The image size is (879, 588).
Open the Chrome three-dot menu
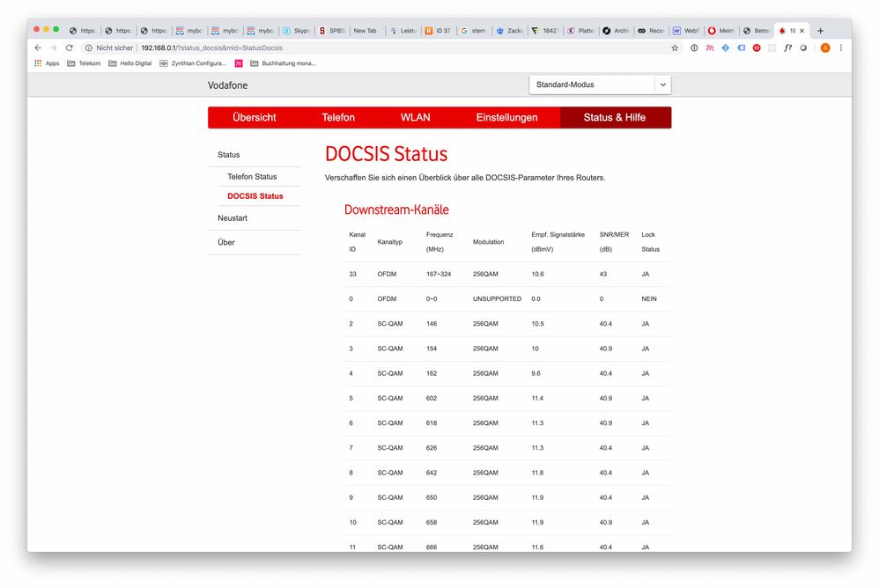point(841,48)
